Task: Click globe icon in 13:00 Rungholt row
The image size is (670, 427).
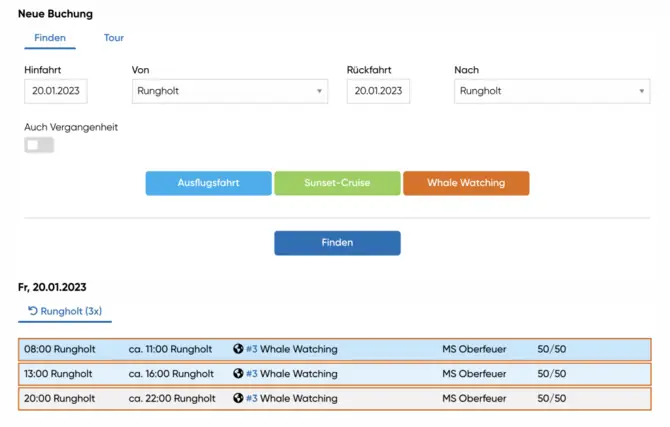Action: coord(238,373)
